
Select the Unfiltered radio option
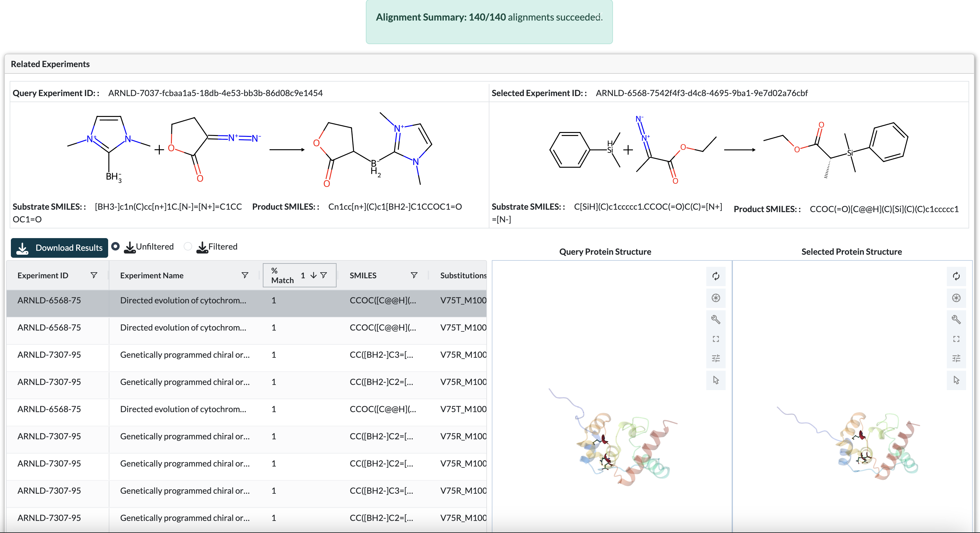[116, 247]
